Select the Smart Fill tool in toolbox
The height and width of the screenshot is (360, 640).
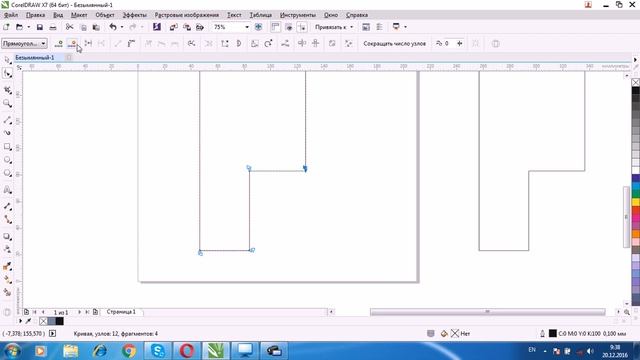7,292
